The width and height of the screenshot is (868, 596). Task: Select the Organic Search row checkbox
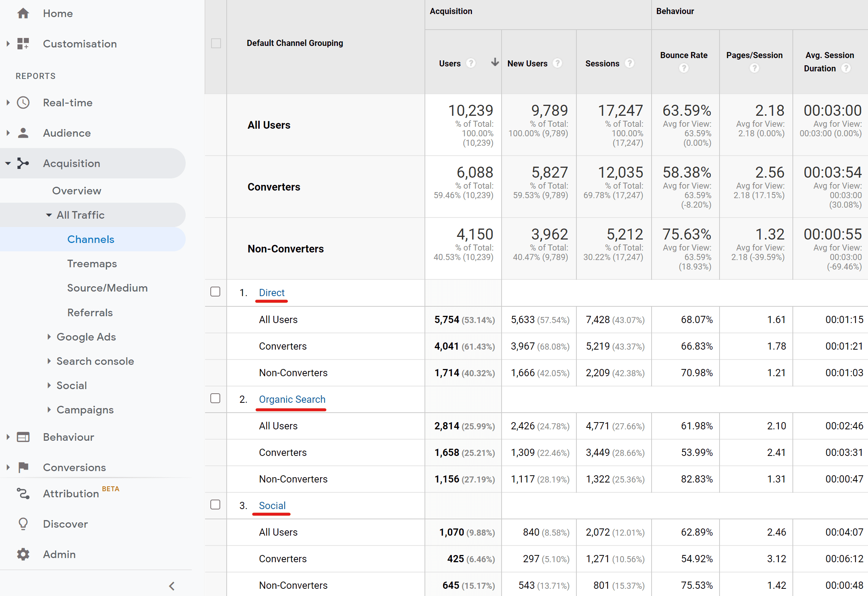pos(215,398)
